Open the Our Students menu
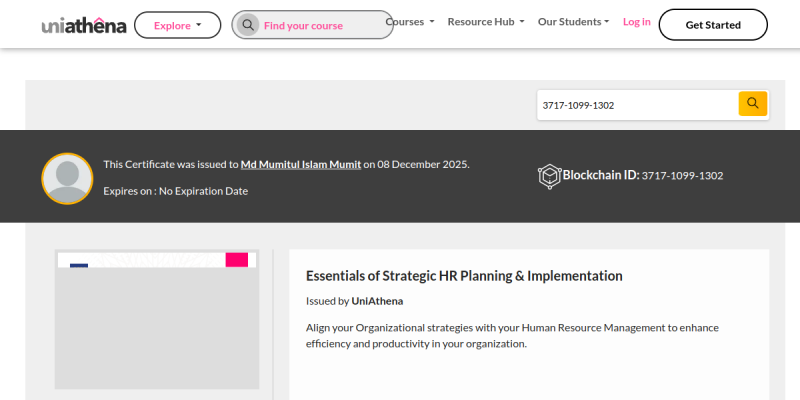 [573, 22]
